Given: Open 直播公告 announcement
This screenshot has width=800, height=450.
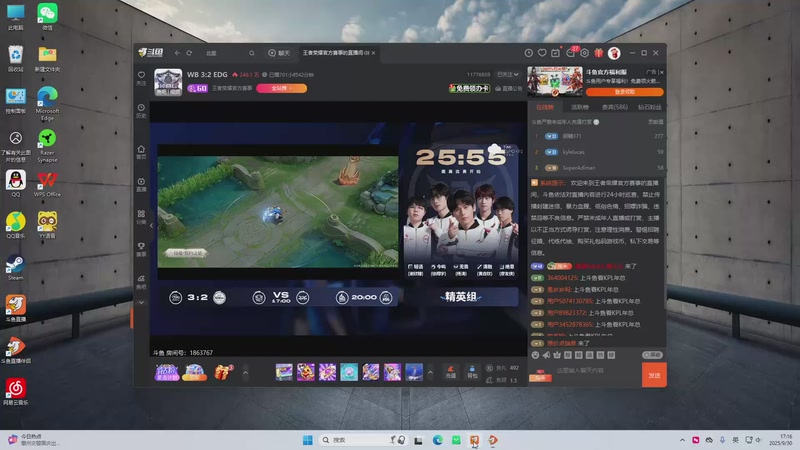Looking at the screenshot, I should coord(509,88).
